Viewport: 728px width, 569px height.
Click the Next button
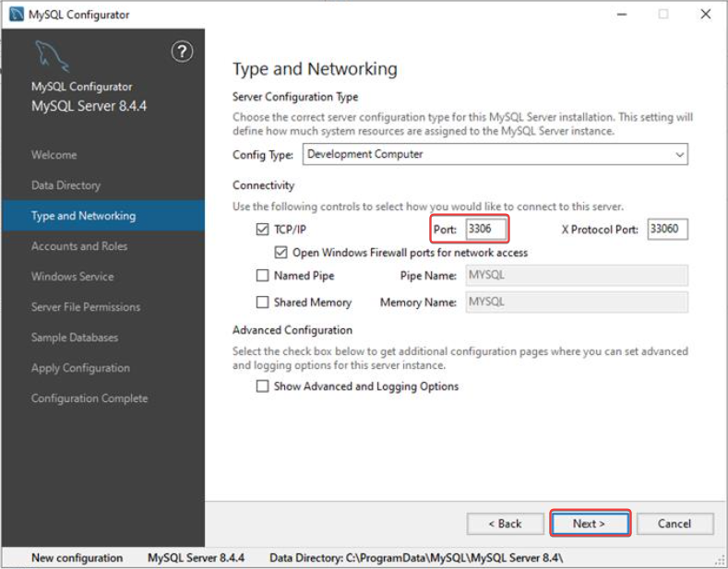click(x=590, y=524)
